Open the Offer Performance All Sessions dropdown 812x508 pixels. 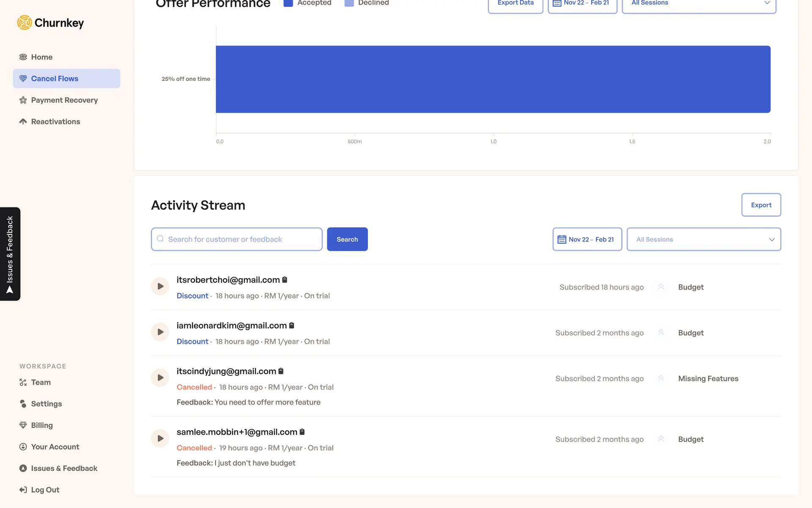coord(699,3)
